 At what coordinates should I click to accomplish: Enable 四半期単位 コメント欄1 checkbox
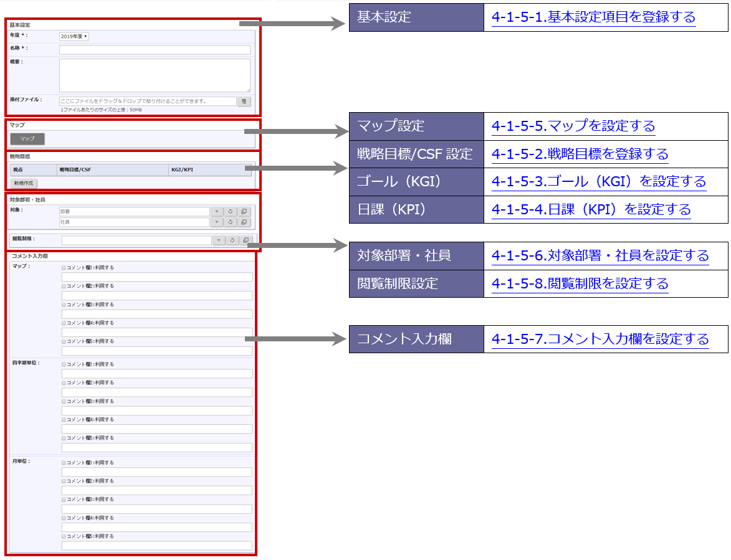pos(64,364)
